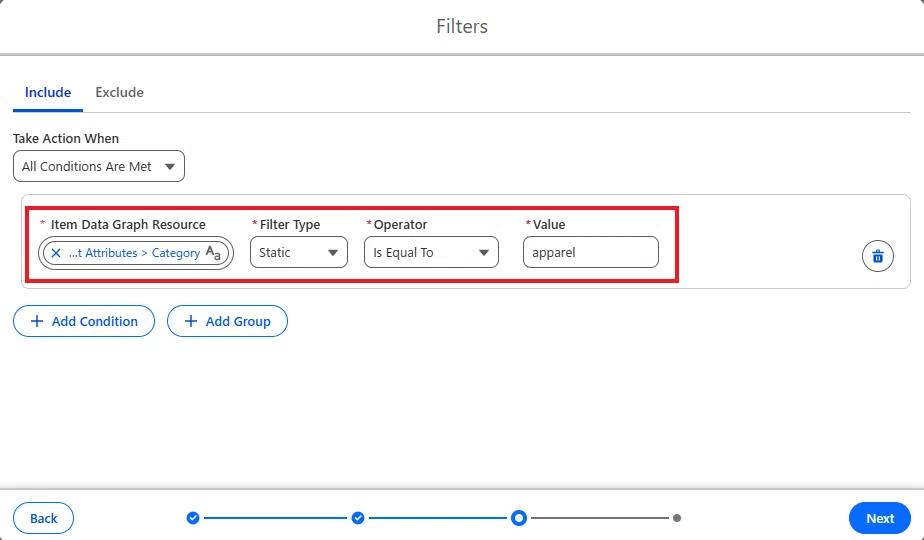Click the Take Action When label
The width and height of the screenshot is (924, 540).
pyautogui.click(x=66, y=139)
